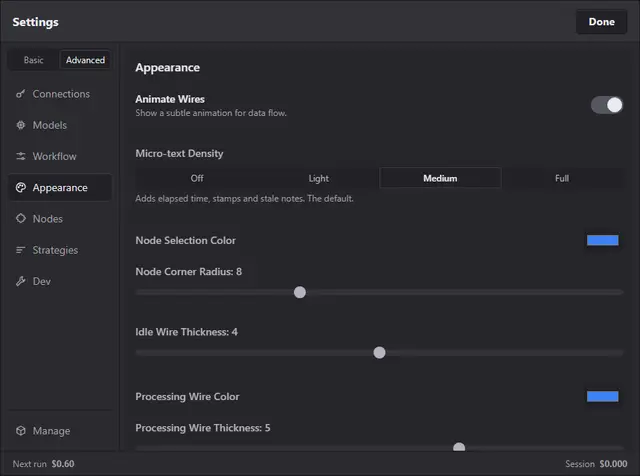Open the Models settings section
640x476 pixels.
[60, 125]
